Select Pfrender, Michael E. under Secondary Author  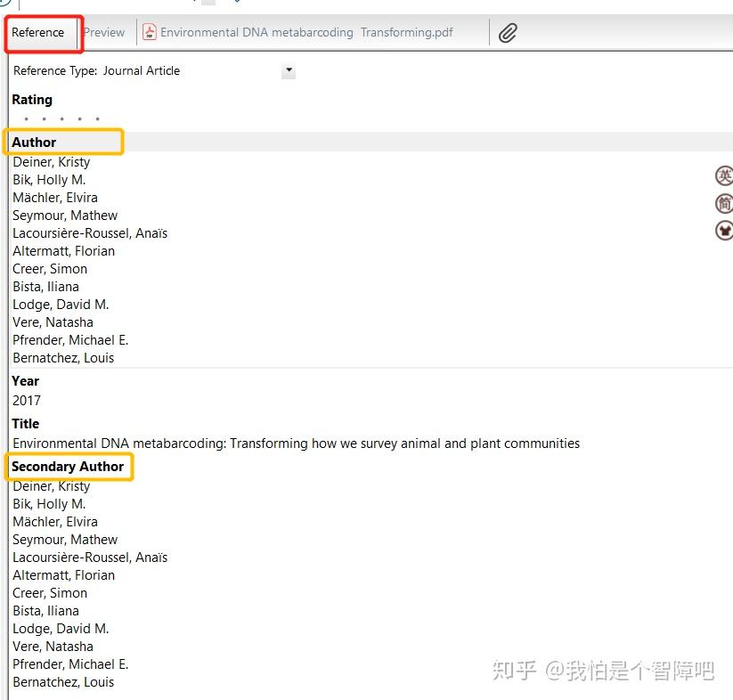70,664
